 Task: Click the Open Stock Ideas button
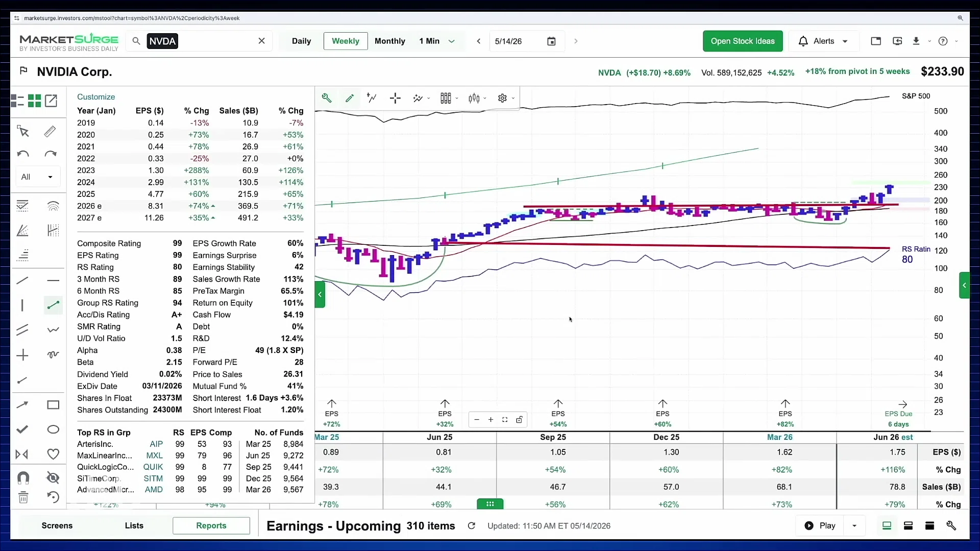[x=743, y=41]
